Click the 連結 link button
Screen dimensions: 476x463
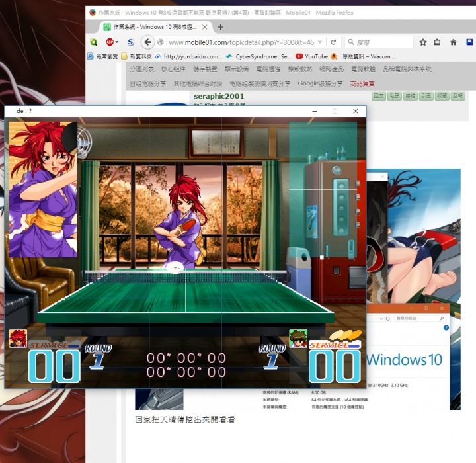(411, 96)
